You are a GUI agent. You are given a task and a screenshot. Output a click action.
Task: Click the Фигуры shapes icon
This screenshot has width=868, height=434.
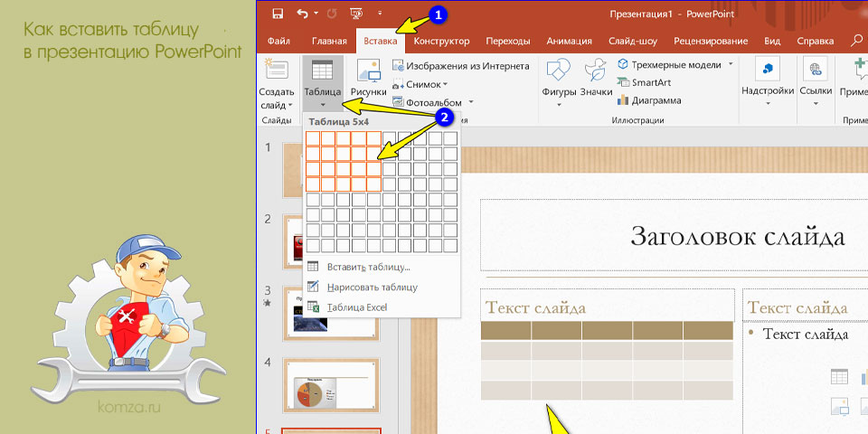point(559,71)
